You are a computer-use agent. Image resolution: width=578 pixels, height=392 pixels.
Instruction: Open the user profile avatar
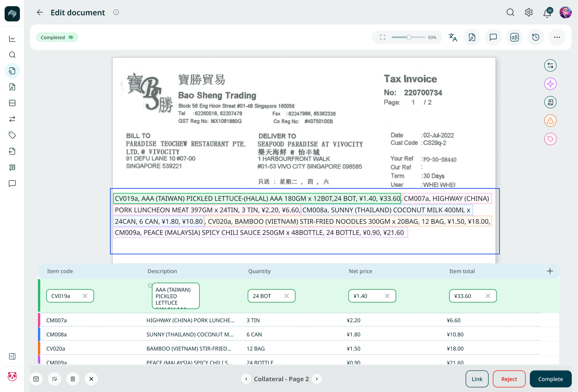click(x=566, y=13)
